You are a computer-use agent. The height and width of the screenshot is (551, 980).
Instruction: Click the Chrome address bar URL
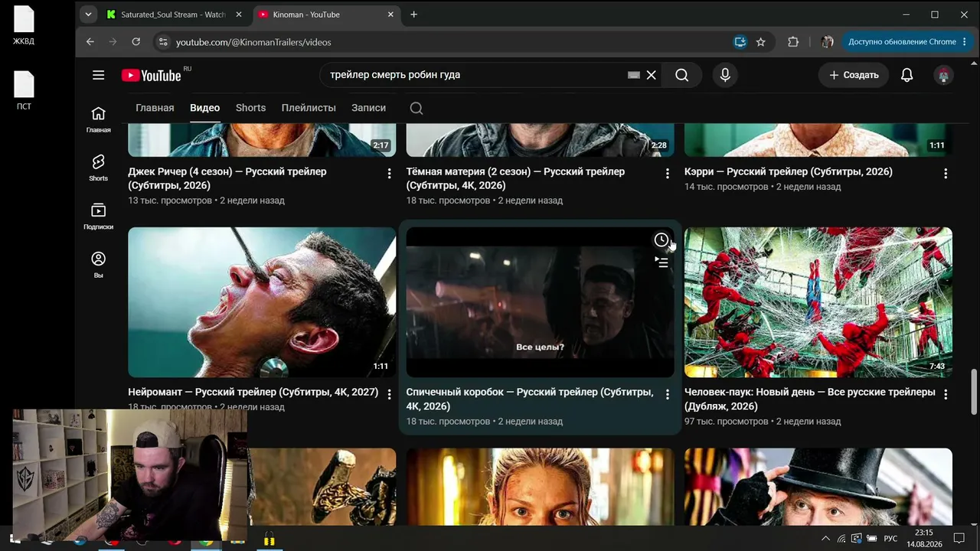tap(253, 42)
